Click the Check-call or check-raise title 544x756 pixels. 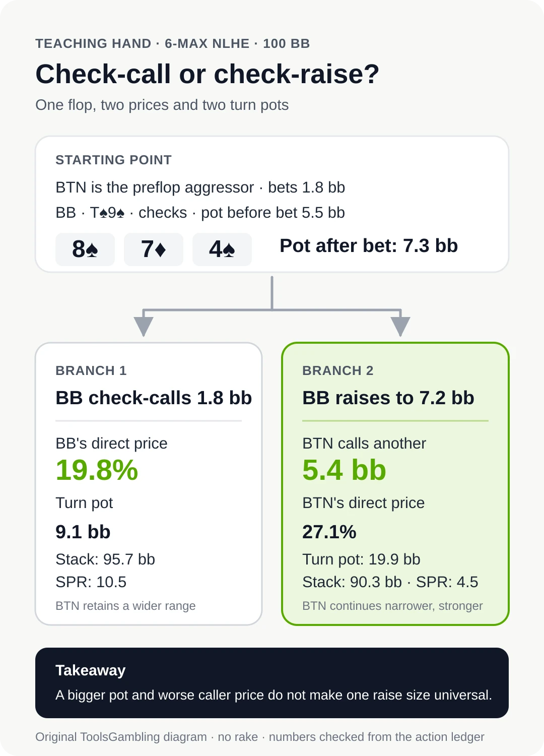tap(207, 74)
